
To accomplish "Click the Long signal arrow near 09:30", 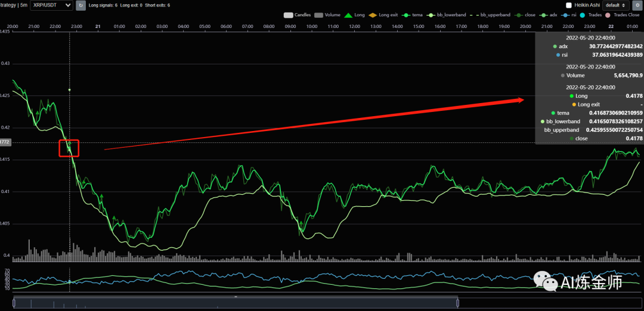I will coord(301,224).
